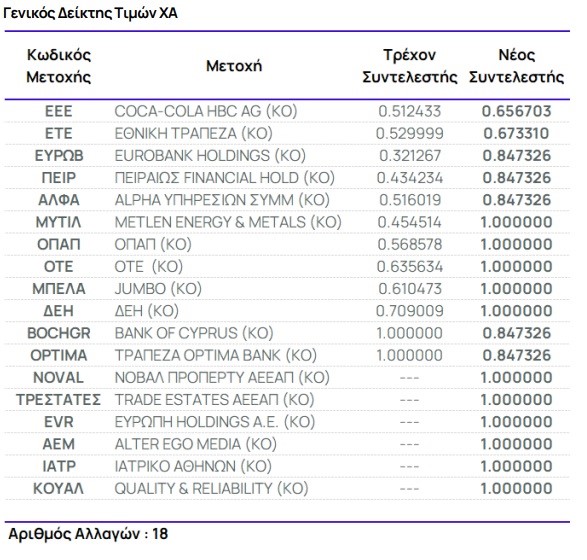This screenshot has width=587, height=560.
Task: Click the BOCHGR stock code
Action: coord(59,333)
